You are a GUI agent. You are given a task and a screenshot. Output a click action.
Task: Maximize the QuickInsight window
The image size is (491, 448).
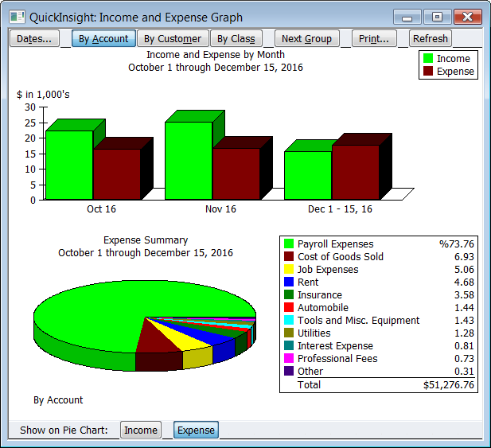437,17
